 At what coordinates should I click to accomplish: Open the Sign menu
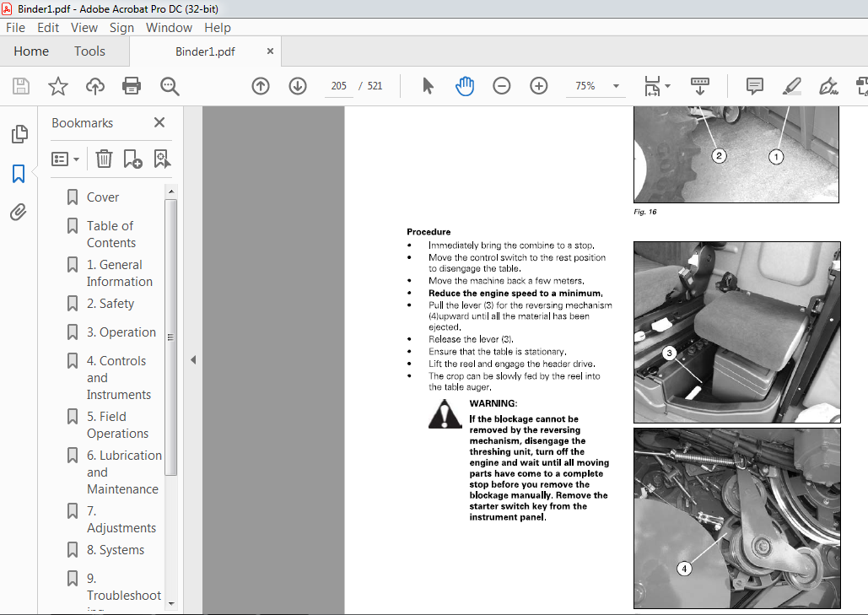tap(121, 28)
